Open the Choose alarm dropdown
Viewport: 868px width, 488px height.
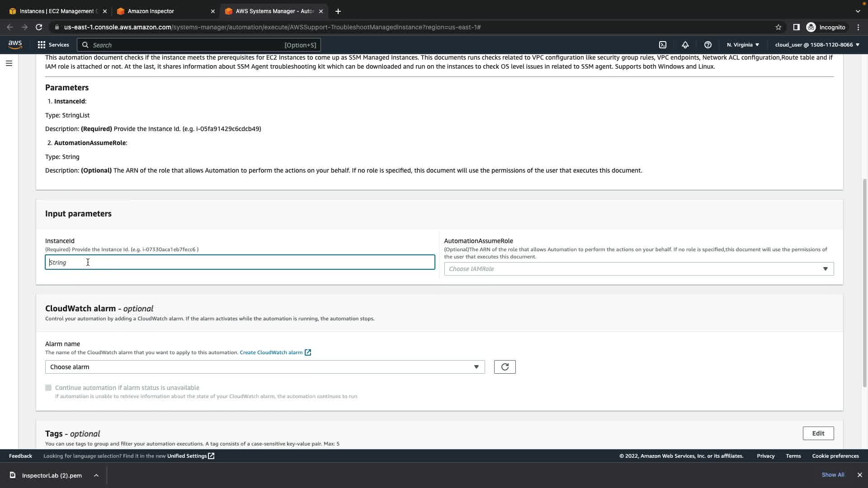click(264, 367)
